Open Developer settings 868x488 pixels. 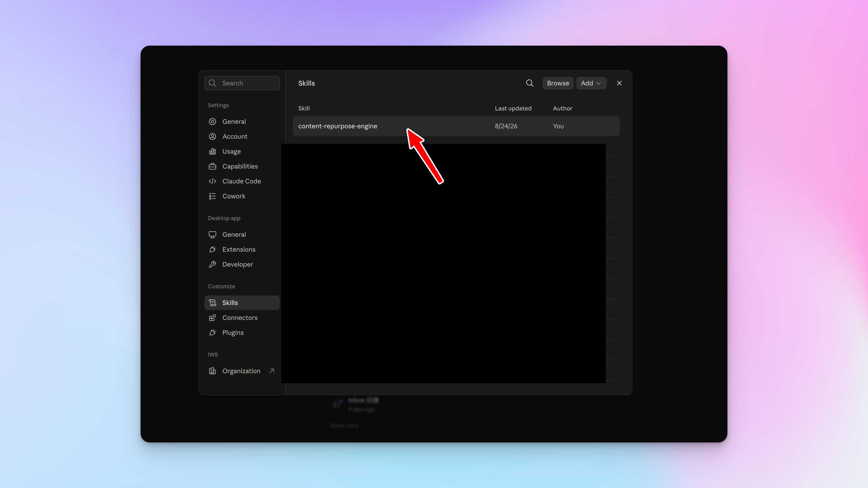point(237,264)
